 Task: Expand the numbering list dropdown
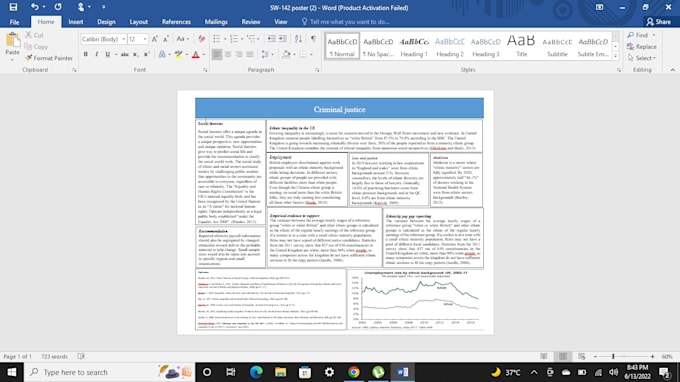point(242,39)
